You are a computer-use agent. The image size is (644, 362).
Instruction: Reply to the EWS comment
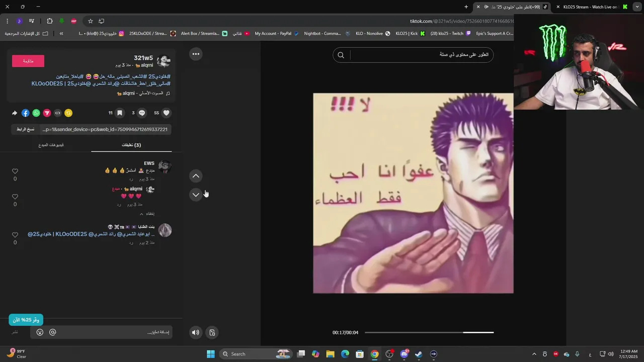pyautogui.click(x=131, y=179)
